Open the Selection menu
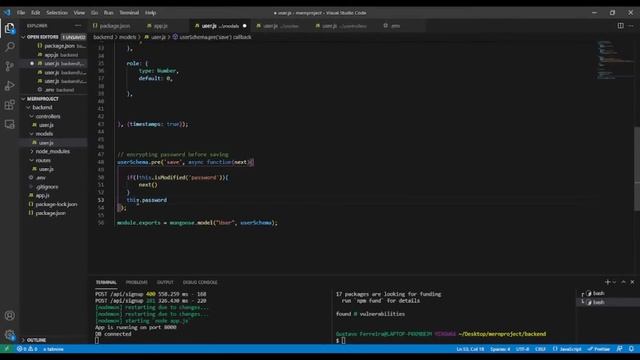Screen dimensions: 640x360 [57, 13]
